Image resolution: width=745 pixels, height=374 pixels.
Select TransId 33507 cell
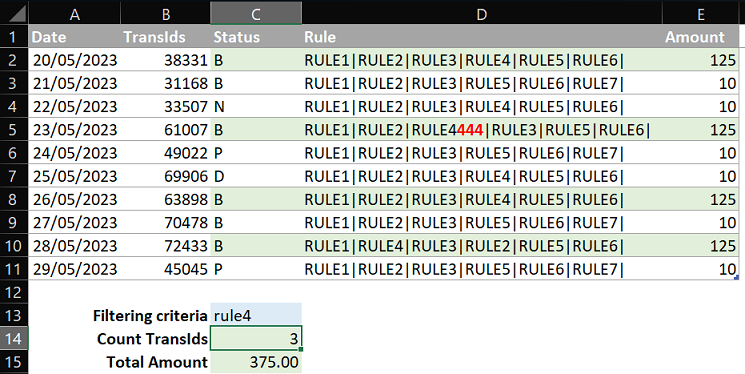pyautogui.click(x=165, y=106)
